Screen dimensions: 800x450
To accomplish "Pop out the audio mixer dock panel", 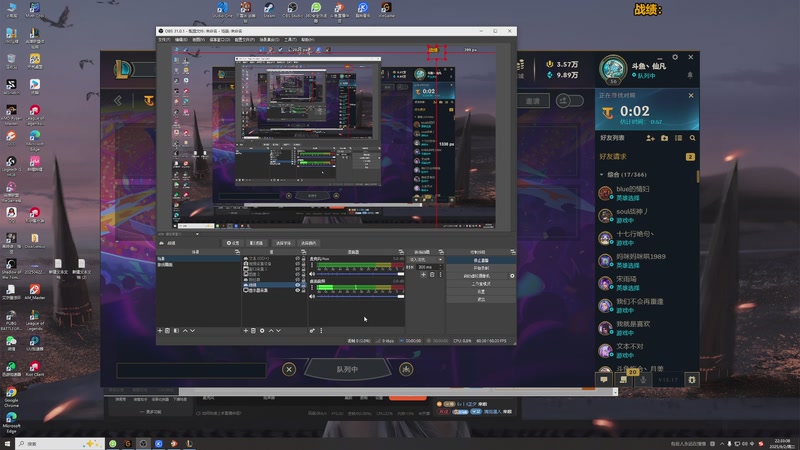I will point(401,252).
